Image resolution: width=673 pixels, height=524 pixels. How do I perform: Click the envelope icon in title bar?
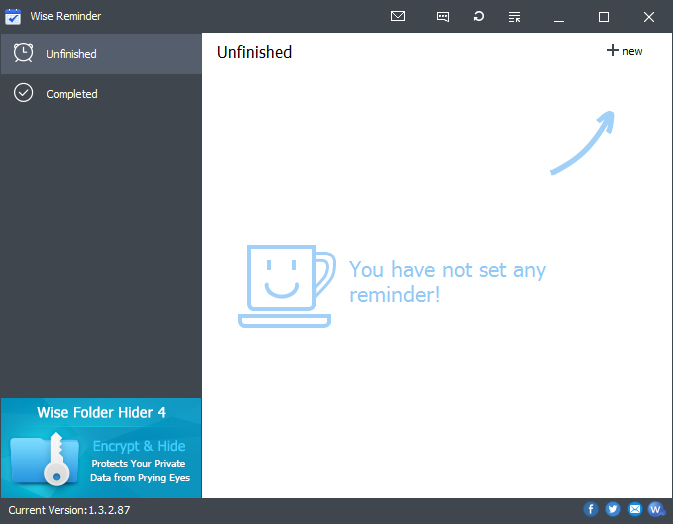(x=398, y=17)
